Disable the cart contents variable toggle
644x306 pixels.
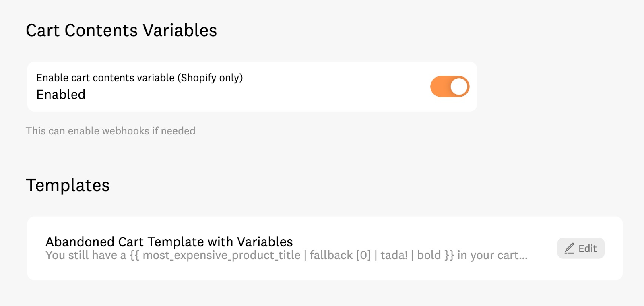coord(450,87)
